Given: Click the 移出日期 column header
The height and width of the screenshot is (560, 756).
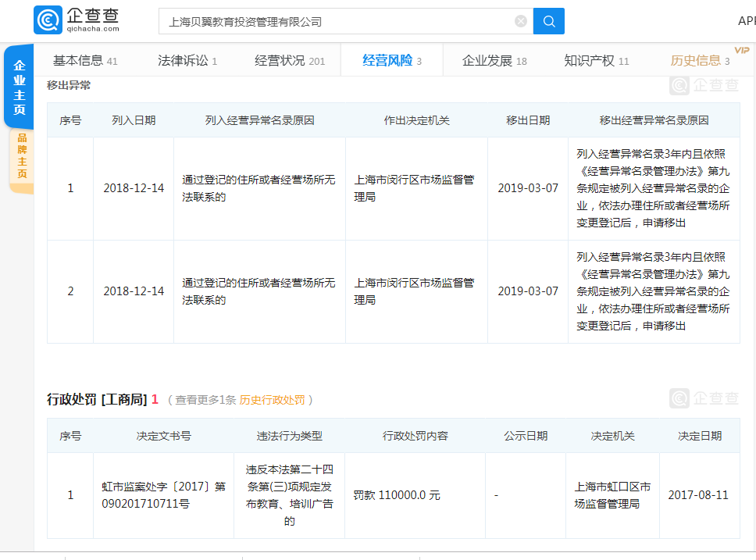Looking at the screenshot, I should pyautogui.click(x=528, y=120).
